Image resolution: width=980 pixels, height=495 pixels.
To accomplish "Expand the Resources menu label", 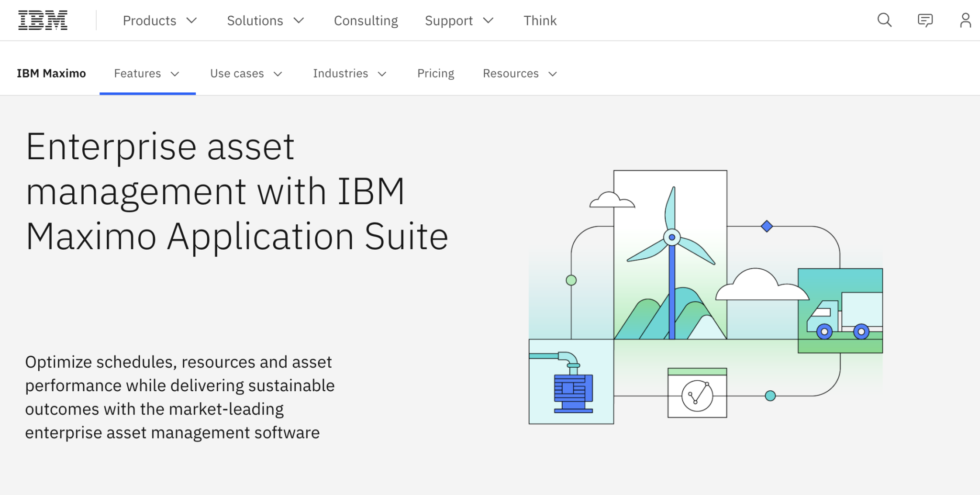I will click(511, 73).
